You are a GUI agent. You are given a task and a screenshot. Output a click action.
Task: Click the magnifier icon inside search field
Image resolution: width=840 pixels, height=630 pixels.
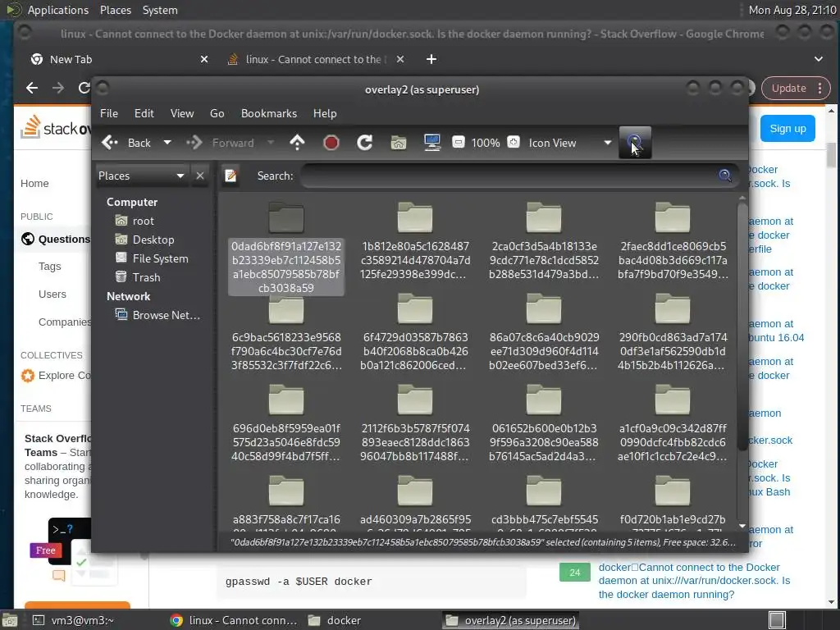point(725,176)
